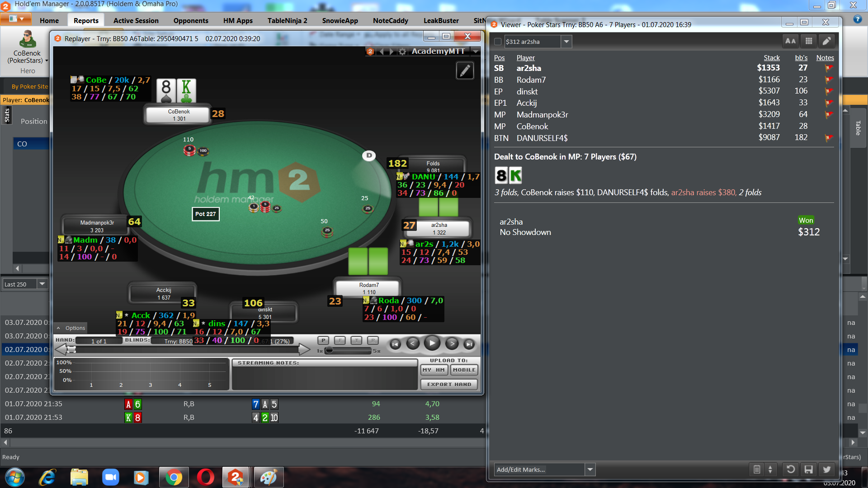The height and width of the screenshot is (488, 868).
Task: Expand the replayer Options panel
Action: tap(71, 328)
